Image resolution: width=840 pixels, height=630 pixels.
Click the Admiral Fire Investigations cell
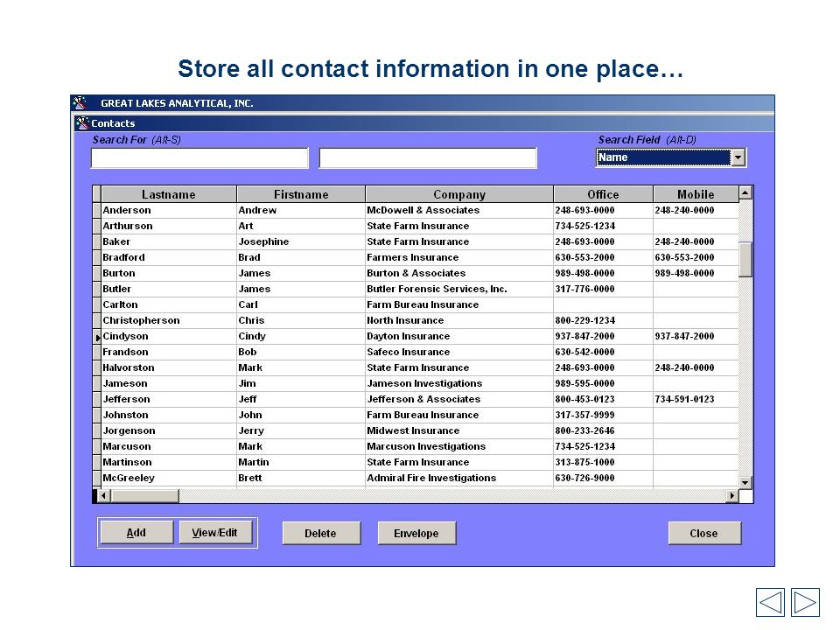click(459, 478)
